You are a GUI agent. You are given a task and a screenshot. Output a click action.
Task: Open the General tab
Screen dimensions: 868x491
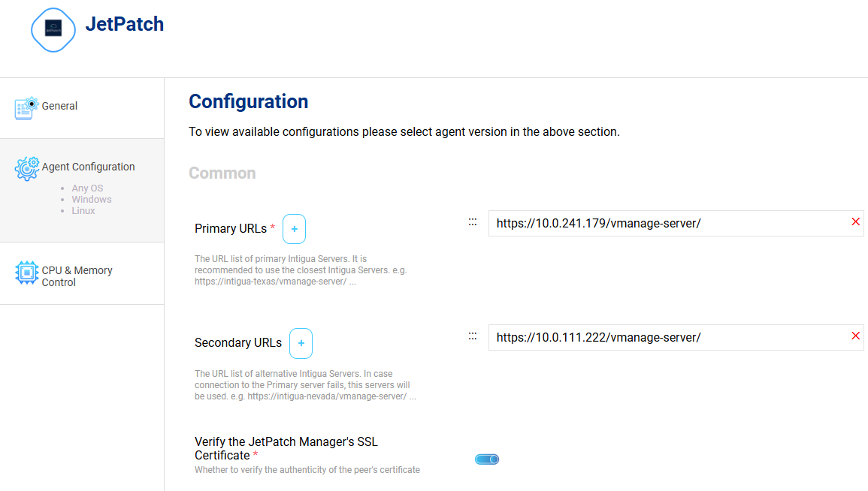point(59,107)
